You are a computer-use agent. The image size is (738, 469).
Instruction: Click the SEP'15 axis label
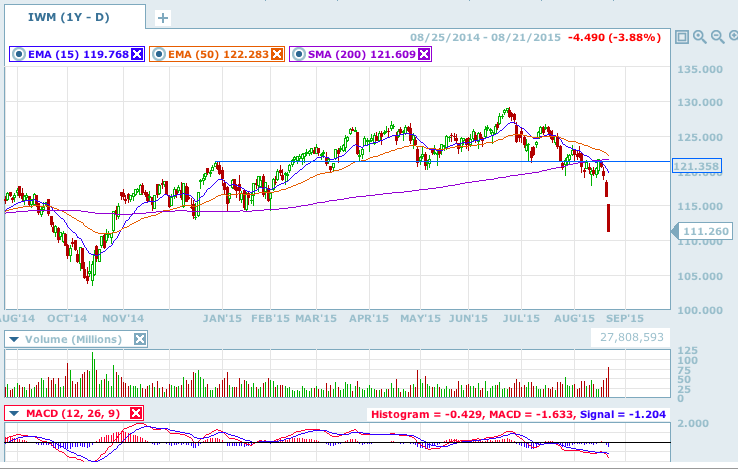pos(625,318)
